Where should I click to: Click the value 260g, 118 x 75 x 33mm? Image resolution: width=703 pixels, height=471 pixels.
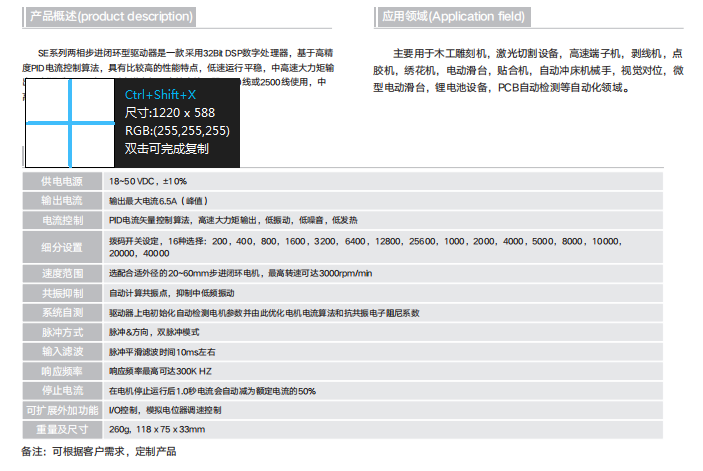coord(157,429)
